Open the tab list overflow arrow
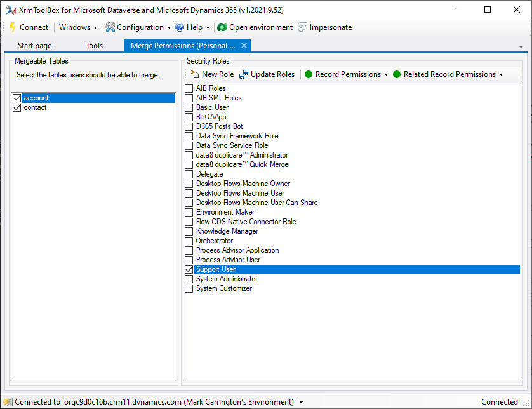Screen dimensions: 532x409 pos(521,47)
